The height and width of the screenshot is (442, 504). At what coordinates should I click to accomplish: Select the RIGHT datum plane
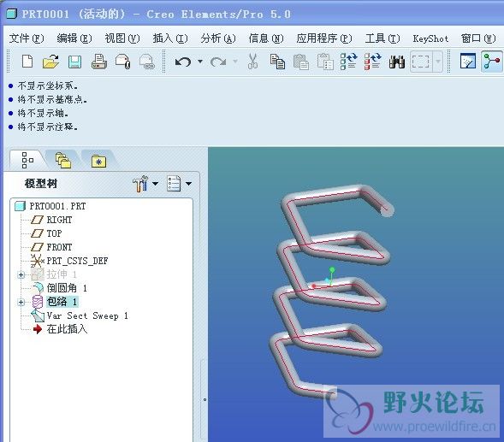[x=59, y=220]
